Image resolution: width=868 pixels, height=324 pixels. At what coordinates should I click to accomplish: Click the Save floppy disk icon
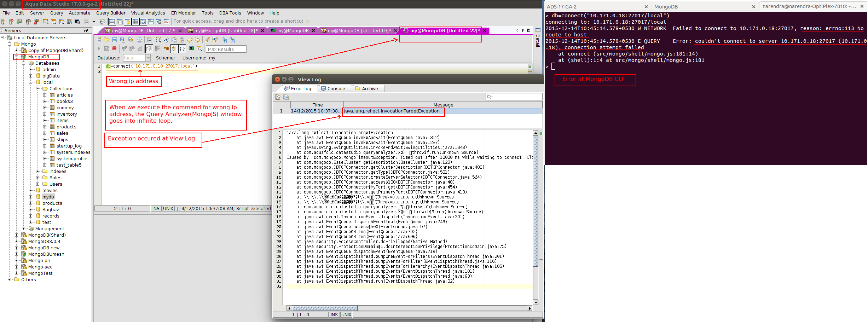click(x=115, y=40)
